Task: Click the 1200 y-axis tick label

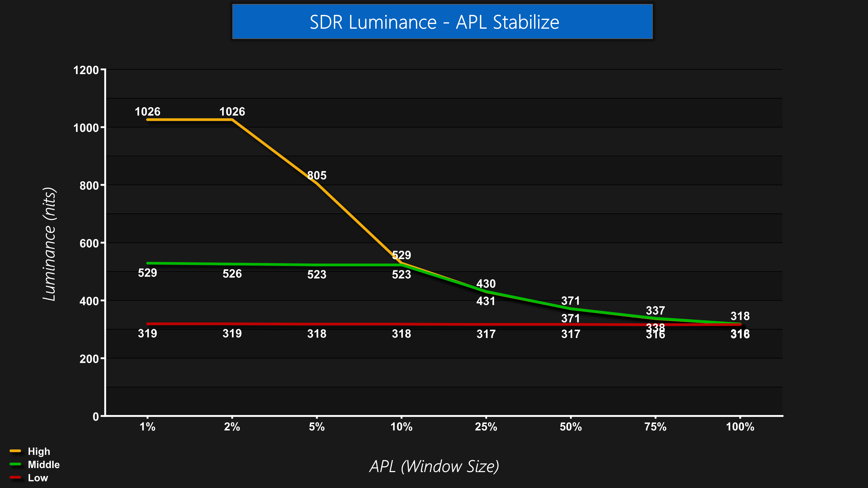Action: 86,70
